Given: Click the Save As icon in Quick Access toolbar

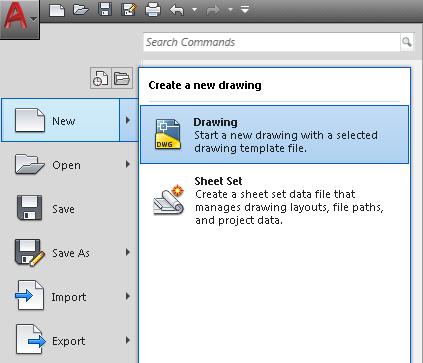Looking at the screenshot, I should [129, 10].
